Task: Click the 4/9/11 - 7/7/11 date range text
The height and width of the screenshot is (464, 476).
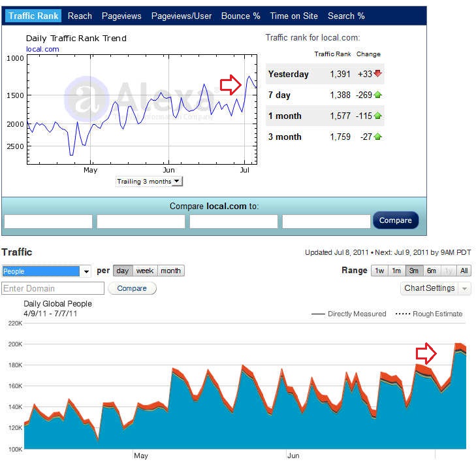Action: coord(50,314)
